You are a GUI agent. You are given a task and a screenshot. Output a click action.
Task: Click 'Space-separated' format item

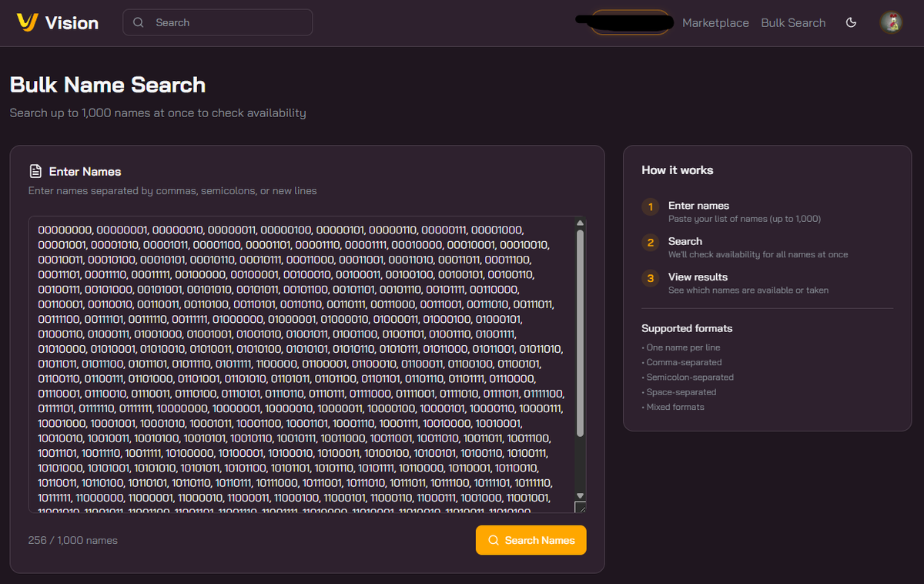[679, 392]
